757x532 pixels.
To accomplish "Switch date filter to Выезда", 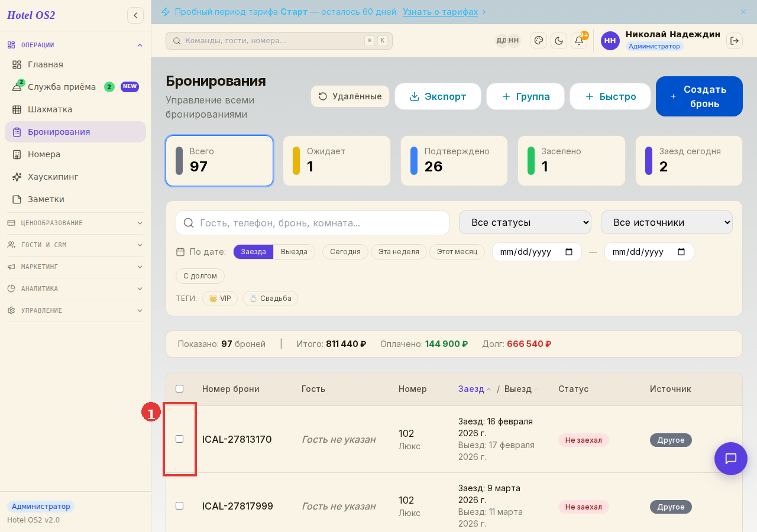I will pyautogui.click(x=294, y=252).
